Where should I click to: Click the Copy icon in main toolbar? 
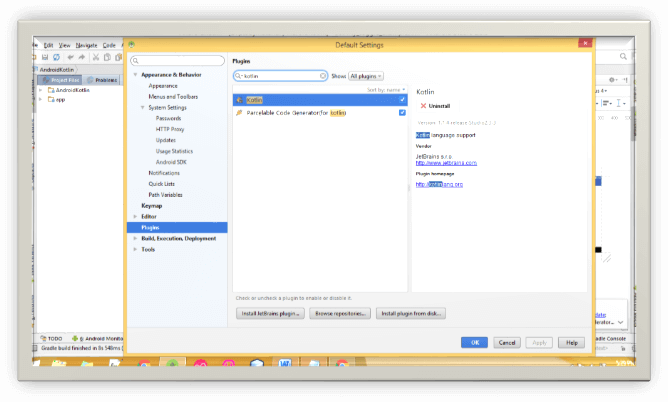click(x=107, y=57)
